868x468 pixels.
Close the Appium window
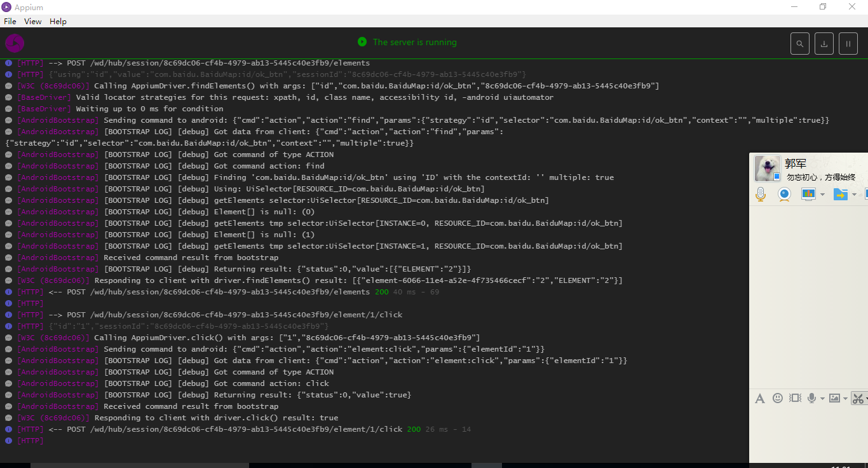[852, 6]
